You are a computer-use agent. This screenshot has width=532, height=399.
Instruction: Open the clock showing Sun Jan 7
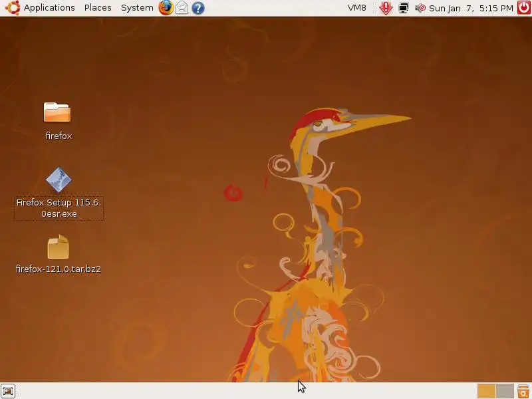(x=471, y=8)
